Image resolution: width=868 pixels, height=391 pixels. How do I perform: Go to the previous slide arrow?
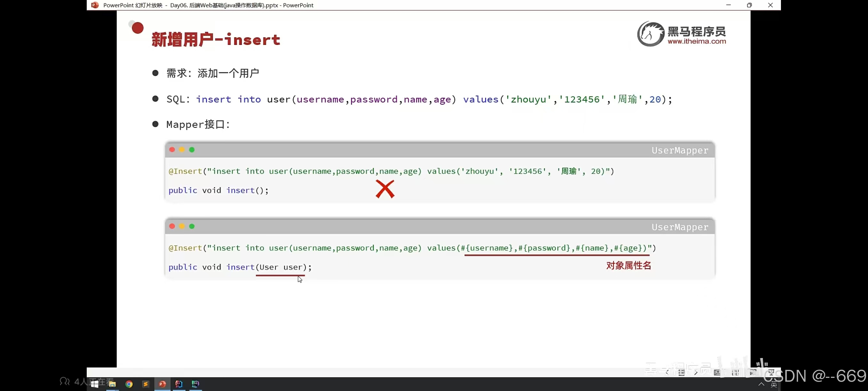(667, 372)
